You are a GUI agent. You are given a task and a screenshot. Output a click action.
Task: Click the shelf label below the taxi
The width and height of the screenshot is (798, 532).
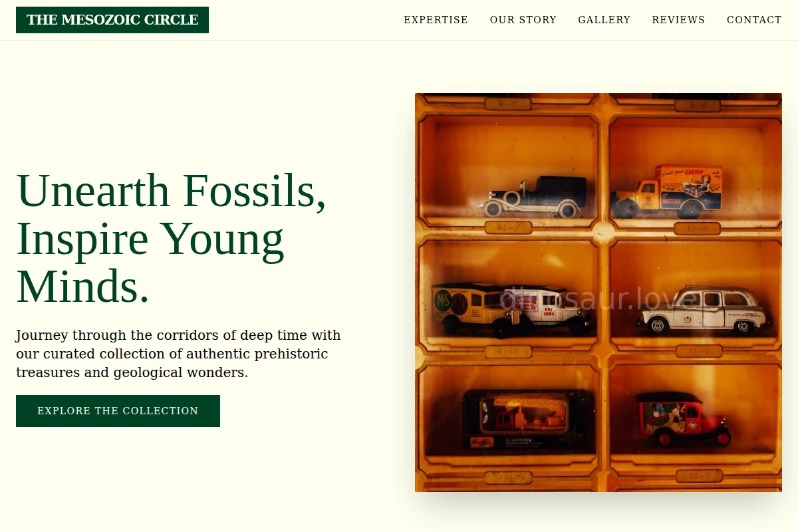[x=699, y=352]
